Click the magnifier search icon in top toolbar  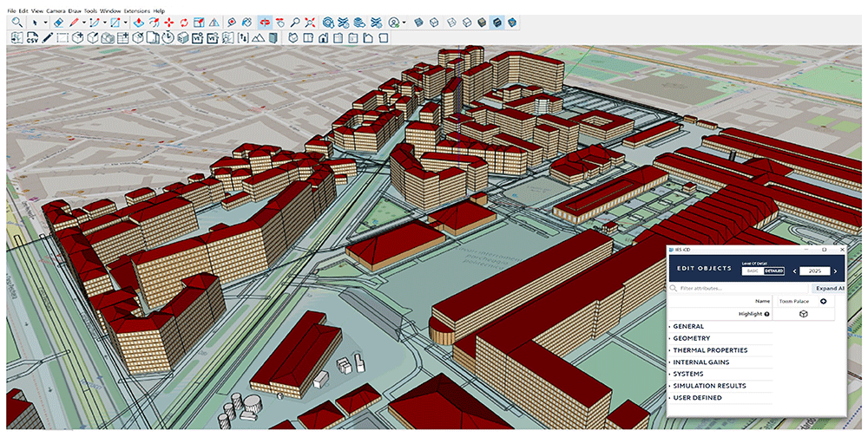[16, 23]
